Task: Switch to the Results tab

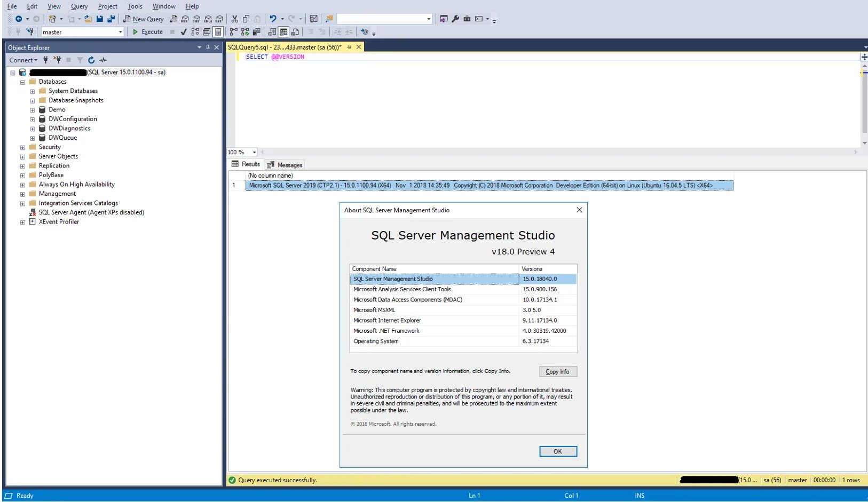Action: 246,164
